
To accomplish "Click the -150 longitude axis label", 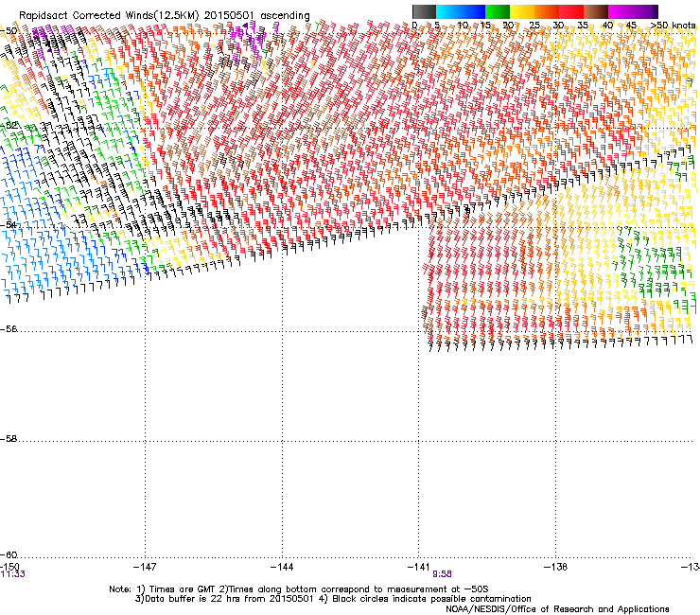I will click(9, 567).
